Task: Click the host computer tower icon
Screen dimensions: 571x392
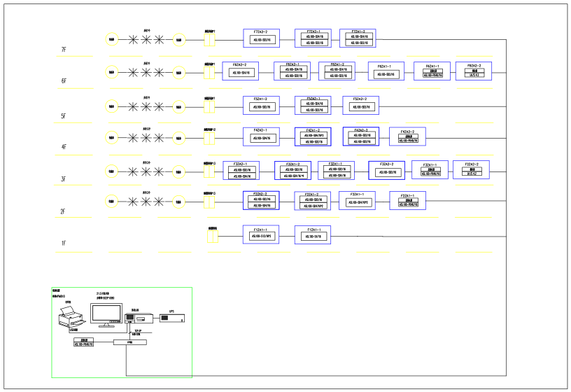Action: [139, 318]
